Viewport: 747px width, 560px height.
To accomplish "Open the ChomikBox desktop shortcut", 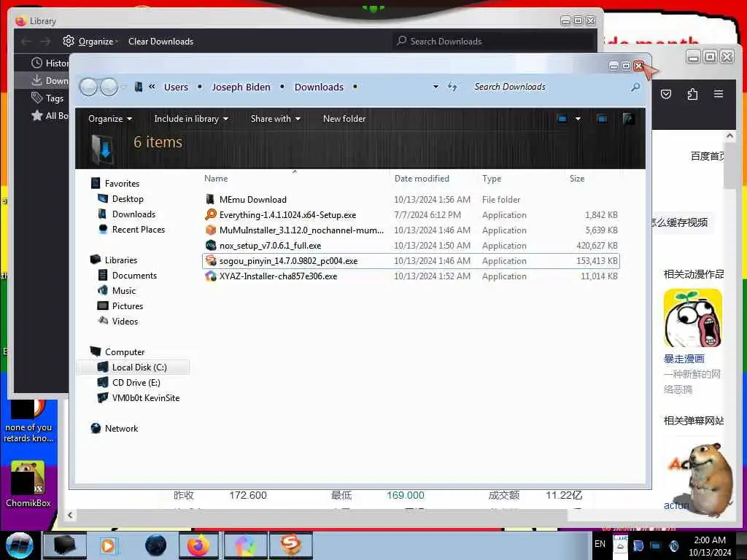I will click(28, 484).
